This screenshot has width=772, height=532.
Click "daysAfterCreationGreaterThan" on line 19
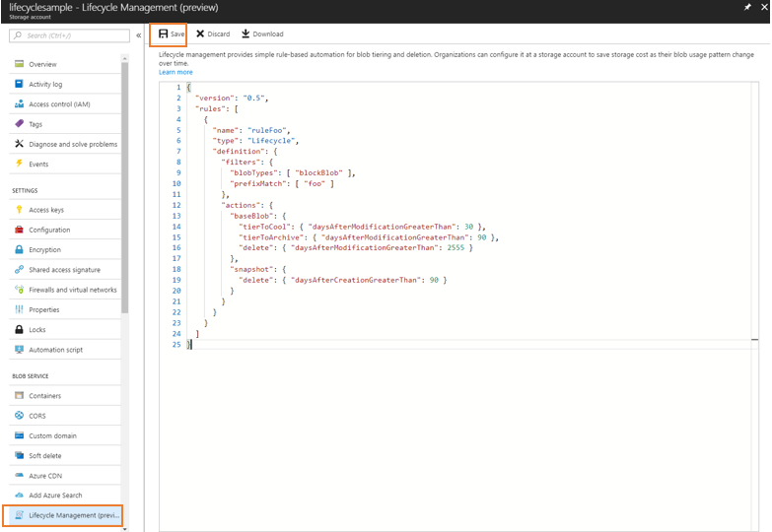pyautogui.click(x=356, y=280)
